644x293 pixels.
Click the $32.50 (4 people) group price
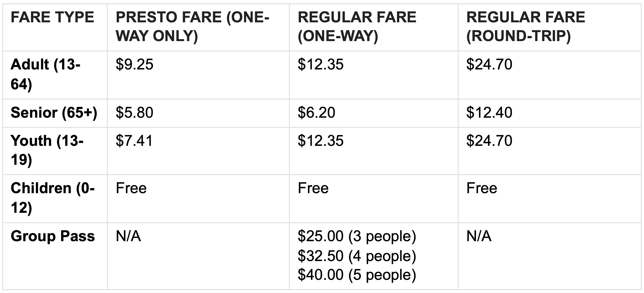coord(357,256)
